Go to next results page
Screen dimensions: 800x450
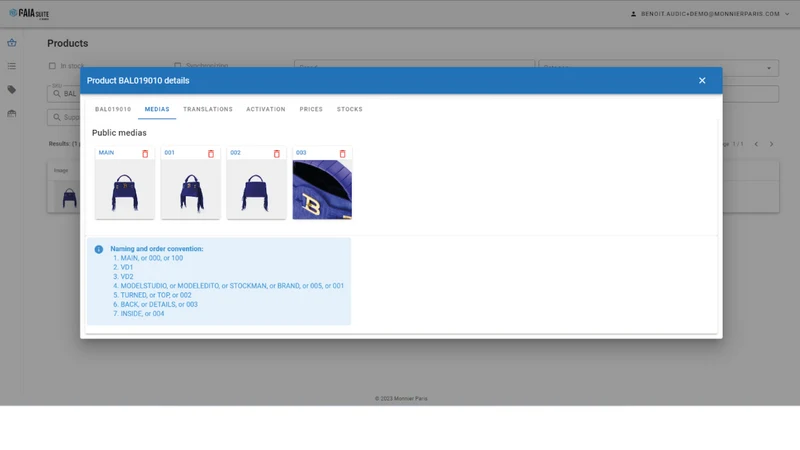[771, 144]
